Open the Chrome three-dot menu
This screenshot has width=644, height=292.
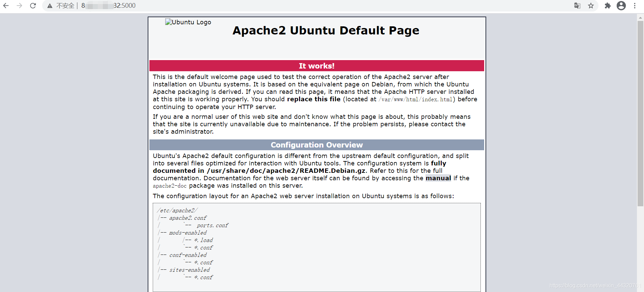click(635, 6)
